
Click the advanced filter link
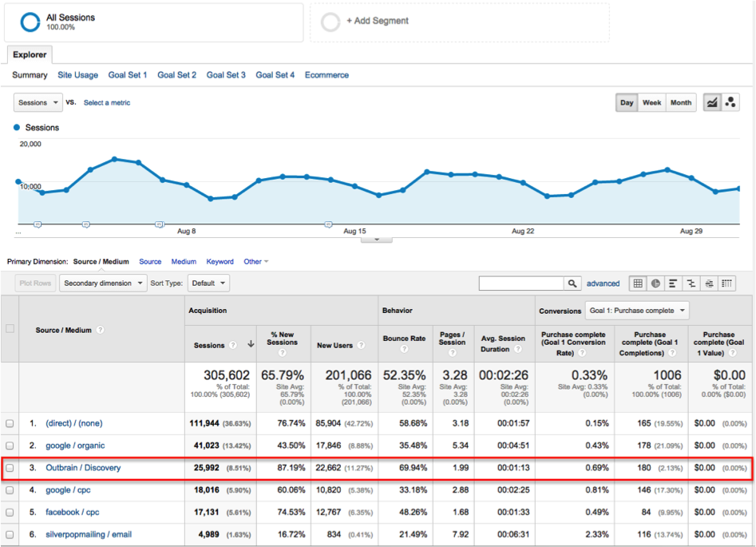[603, 283]
